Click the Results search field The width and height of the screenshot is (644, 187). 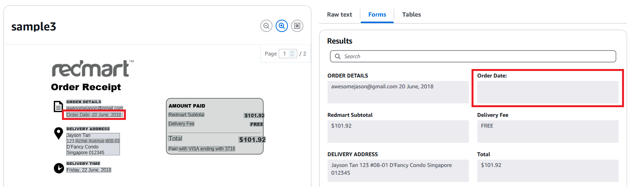point(473,56)
